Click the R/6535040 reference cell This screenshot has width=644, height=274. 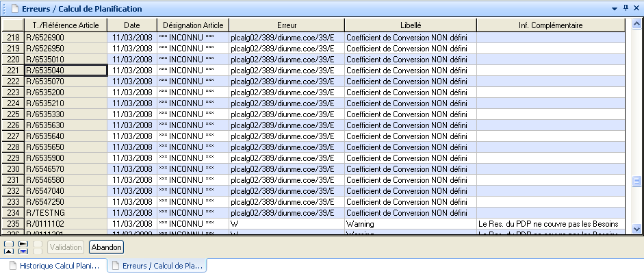click(x=66, y=70)
